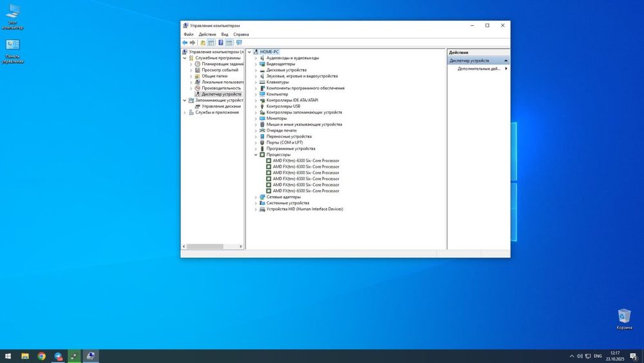Click the Back arrow in the toolbar

[x=185, y=43]
